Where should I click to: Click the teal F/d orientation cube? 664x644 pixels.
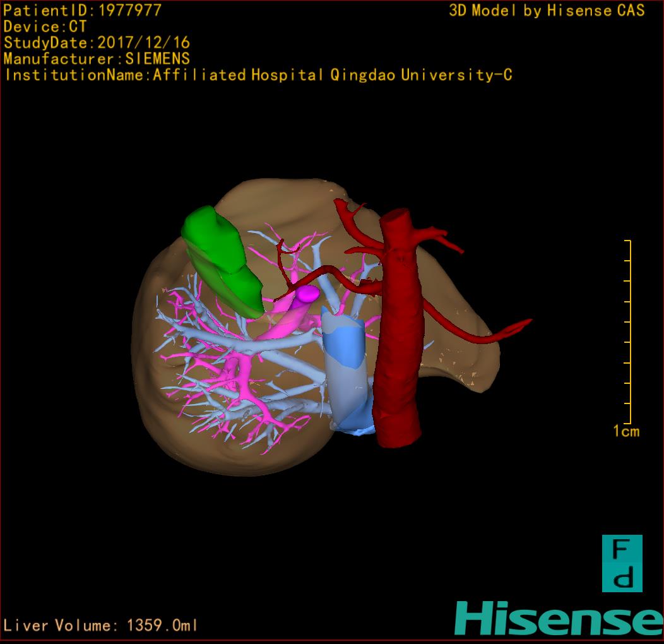click(622, 563)
